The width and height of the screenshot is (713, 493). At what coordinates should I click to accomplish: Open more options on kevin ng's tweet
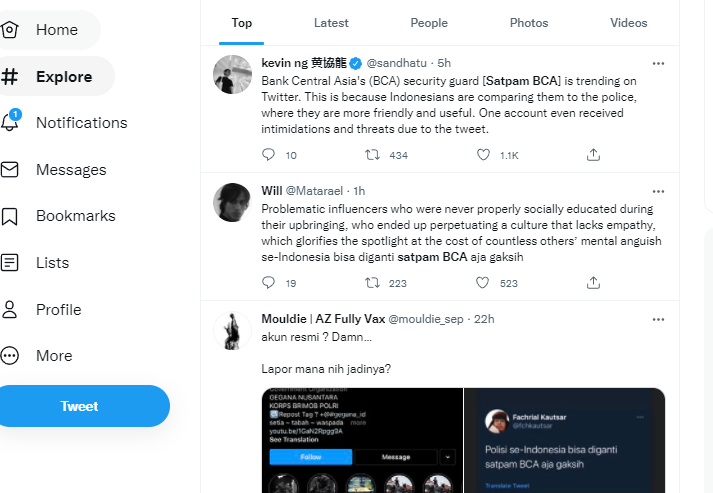(658, 63)
